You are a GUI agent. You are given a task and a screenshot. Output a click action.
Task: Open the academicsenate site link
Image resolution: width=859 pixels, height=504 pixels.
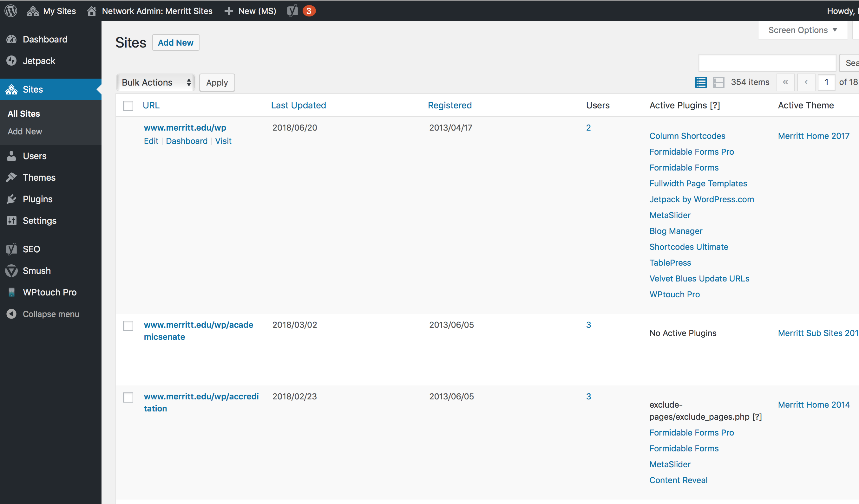click(x=198, y=331)
